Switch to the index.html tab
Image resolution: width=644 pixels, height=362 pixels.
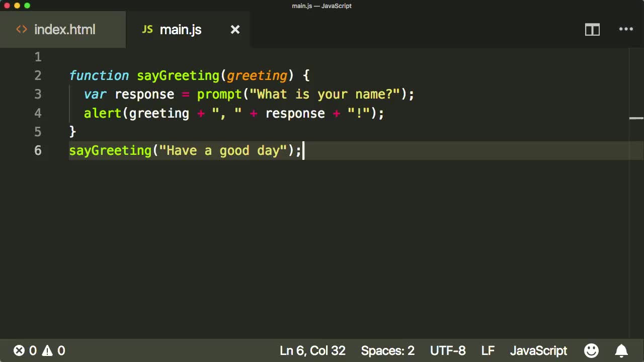pyautogui.click(x=64, y=30)
